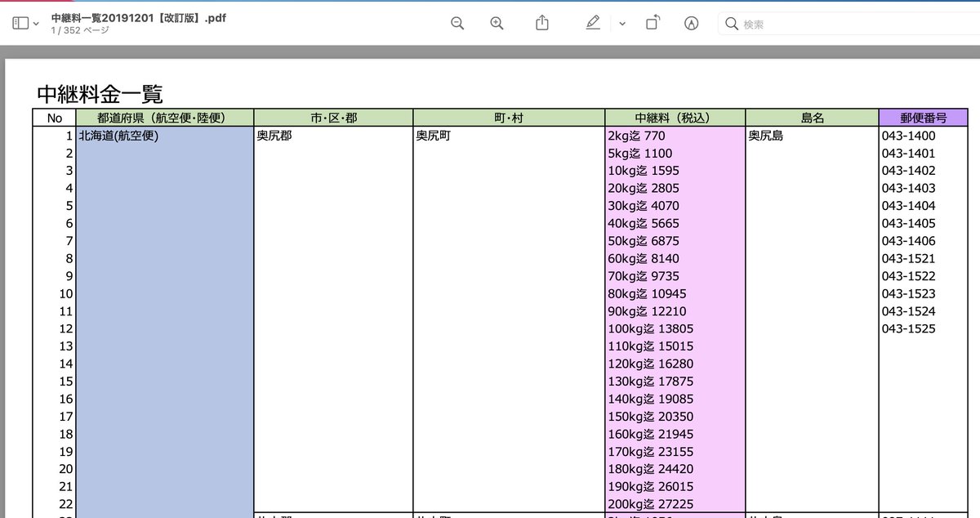
Task: Click the 180kg迄 24420 fee cell
Action: 650,469
